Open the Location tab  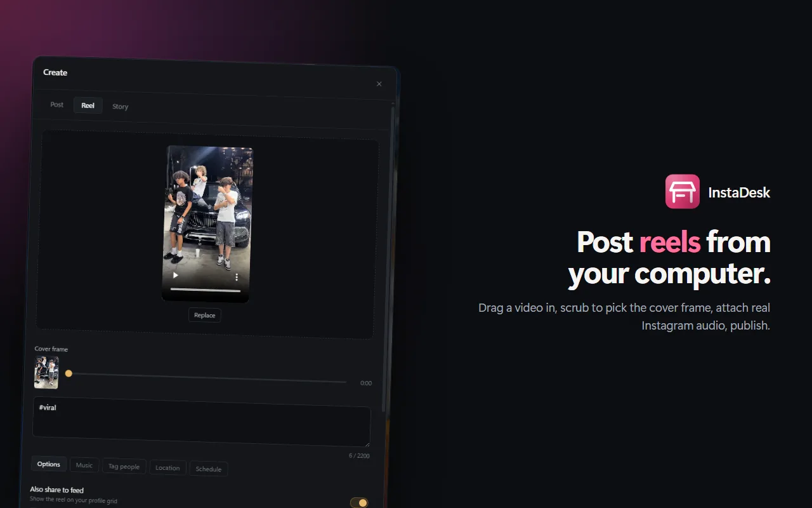coord(167,468)
